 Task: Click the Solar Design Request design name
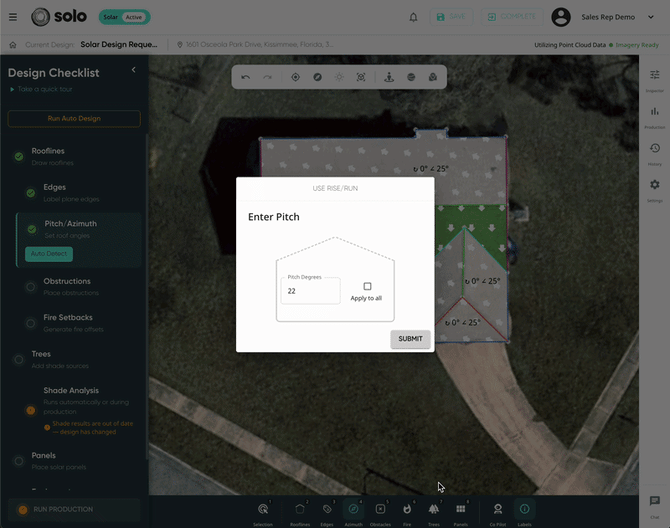[119, 44]
